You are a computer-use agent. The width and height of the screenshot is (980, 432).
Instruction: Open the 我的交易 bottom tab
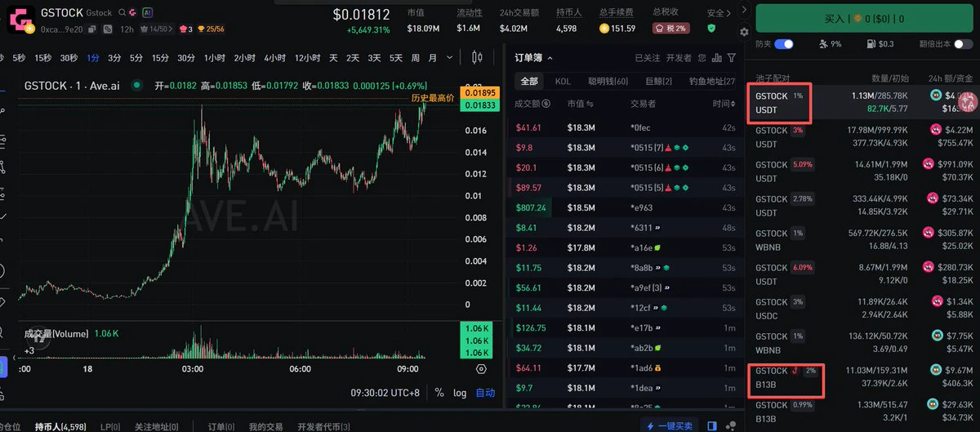pyautogui.click(x=266, y=426)
